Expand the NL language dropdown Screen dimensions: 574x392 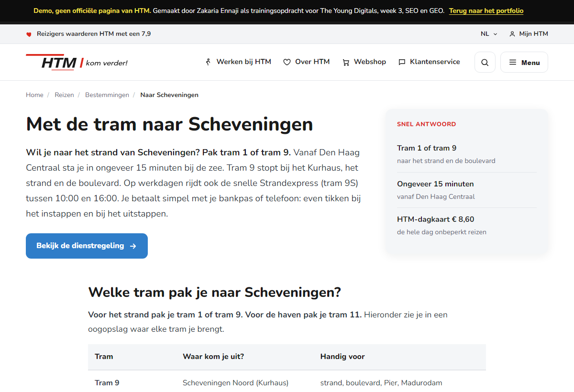[x=489, y=34]
